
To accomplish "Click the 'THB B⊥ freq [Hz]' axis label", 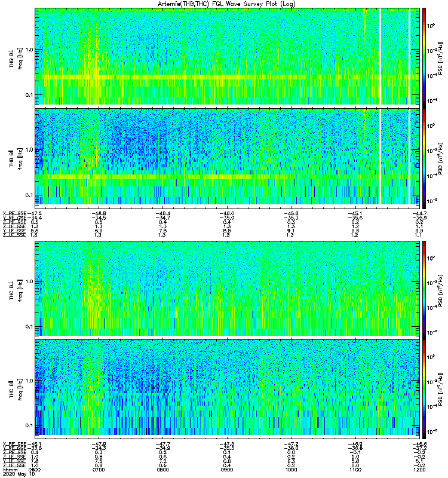I will point(16,58).
